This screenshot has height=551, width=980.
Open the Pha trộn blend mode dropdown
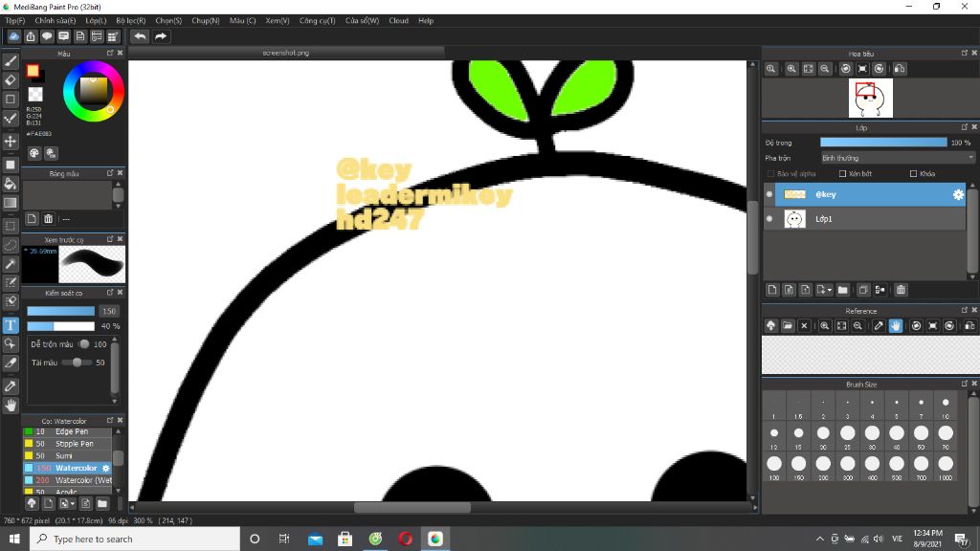[x=898, y=158]
